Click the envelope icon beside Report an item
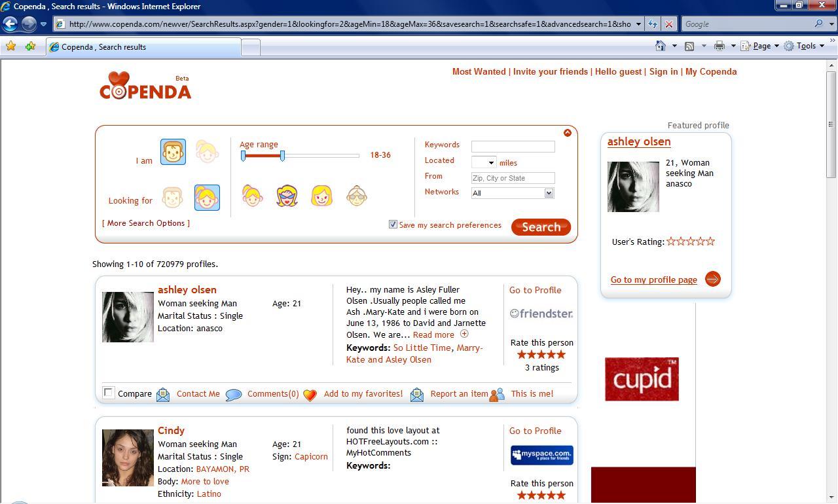This screenshot has width=838, height=504. pyautogui.click(x=416, y=394)
